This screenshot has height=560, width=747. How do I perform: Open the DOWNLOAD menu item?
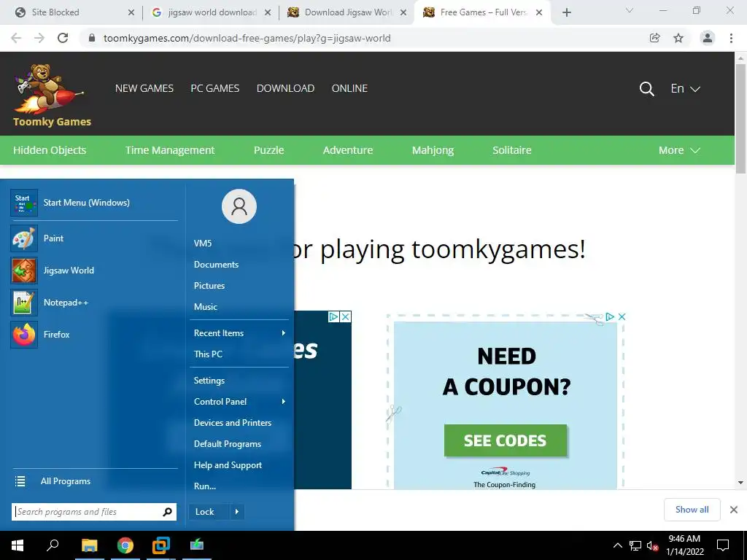coord(285,88)
